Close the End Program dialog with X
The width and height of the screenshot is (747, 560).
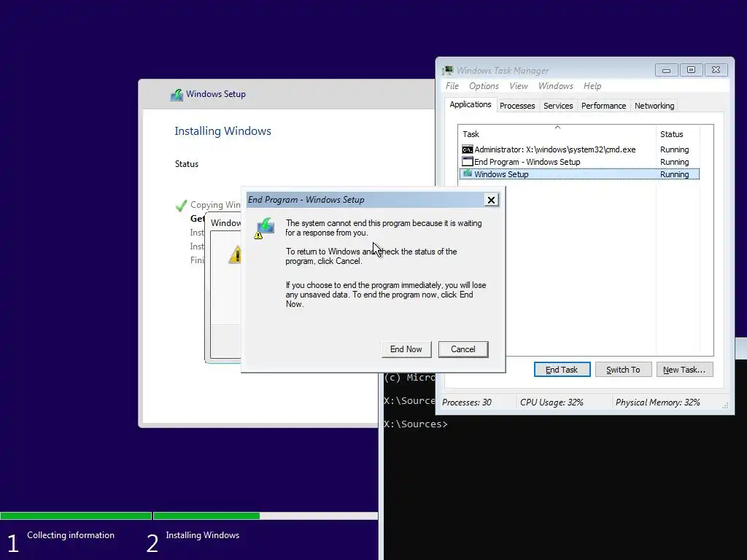click(x=491, y=200)
